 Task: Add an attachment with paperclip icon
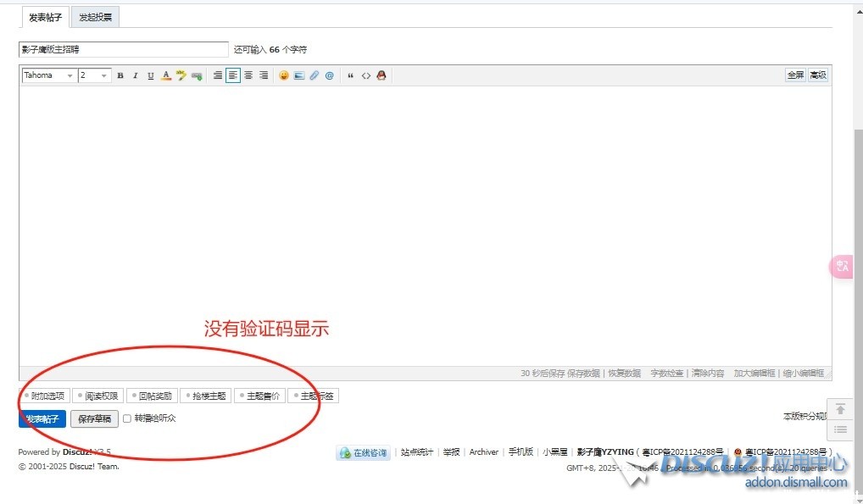315,75
